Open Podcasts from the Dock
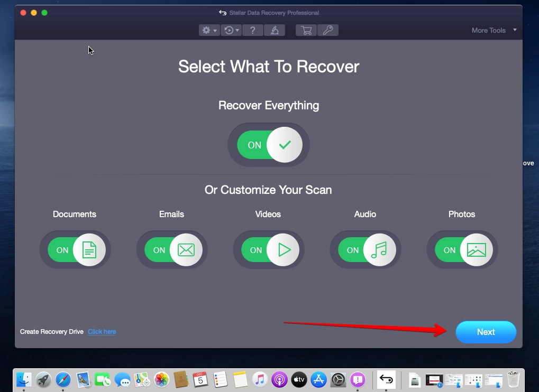This screenshot has height=392, width=539. tap(279, 380)
